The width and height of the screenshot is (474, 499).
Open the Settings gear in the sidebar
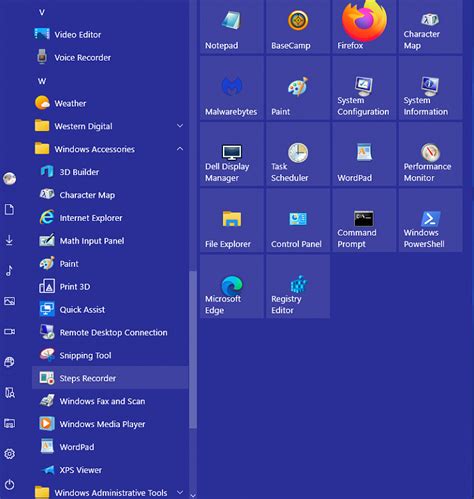(x=9, y=454)
